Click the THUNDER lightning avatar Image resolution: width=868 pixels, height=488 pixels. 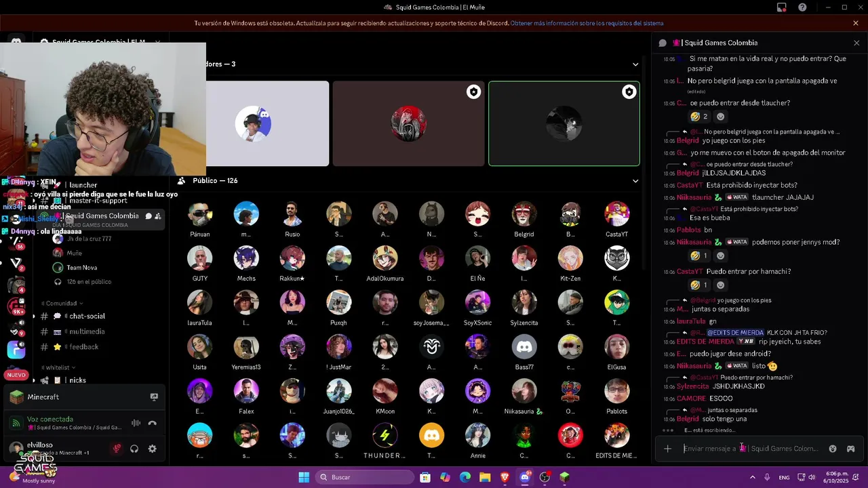point(385,435)
